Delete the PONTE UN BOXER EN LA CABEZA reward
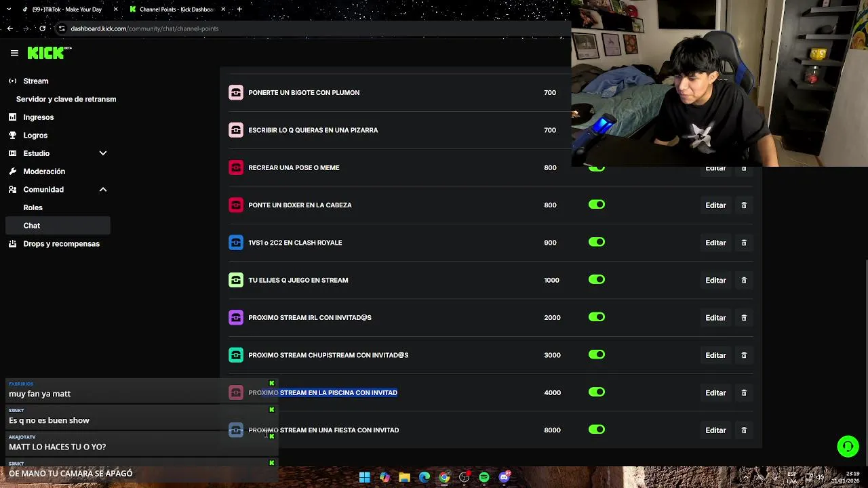The height and width of the screenshot is (488, 868). tap(744, 205)
